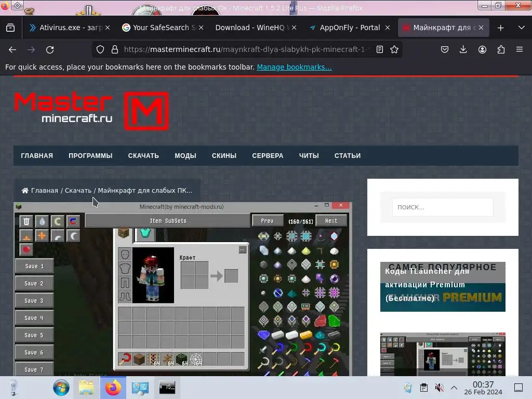Open СЕРВЕРА menu item

[268, 156]
